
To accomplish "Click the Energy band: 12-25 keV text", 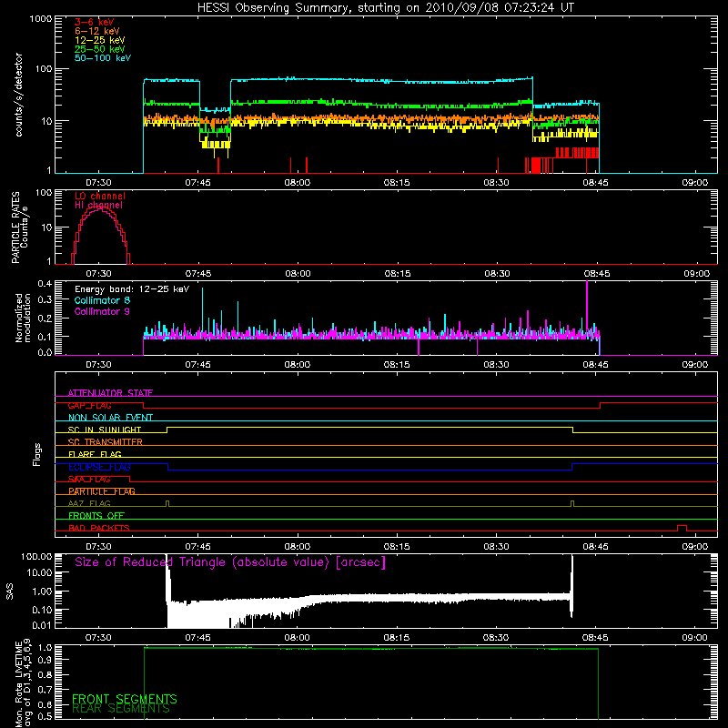I will [132, 289].
